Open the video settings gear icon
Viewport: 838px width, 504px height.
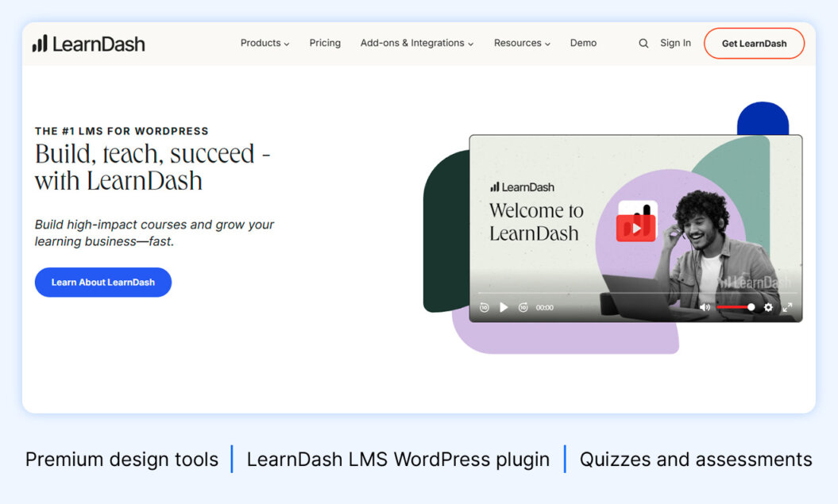click(768, 307)
